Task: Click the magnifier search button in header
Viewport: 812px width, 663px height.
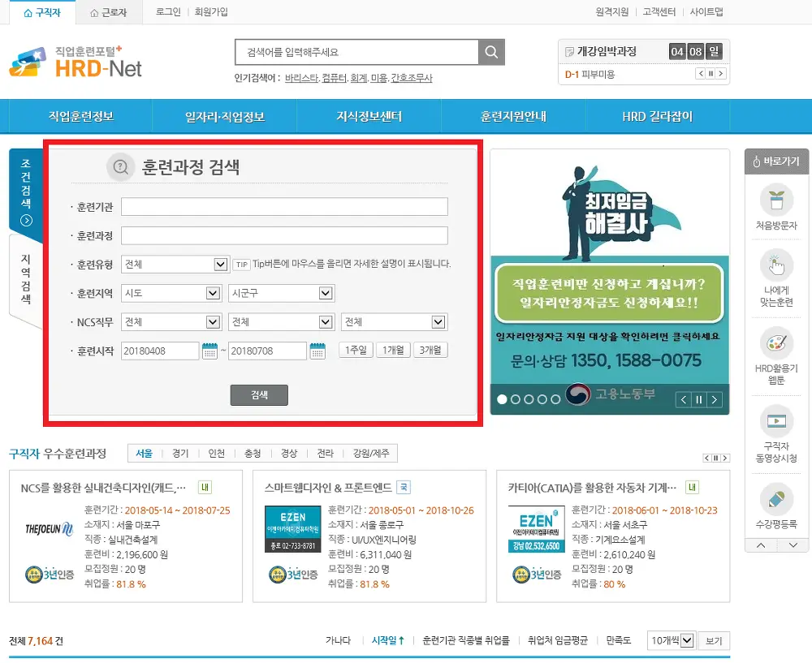Action: pos(491,52)
